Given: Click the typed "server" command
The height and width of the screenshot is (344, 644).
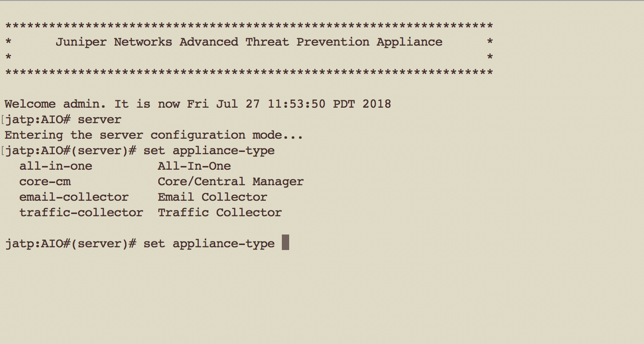Looking at the screenshot, I should click(x=99, y=120).
